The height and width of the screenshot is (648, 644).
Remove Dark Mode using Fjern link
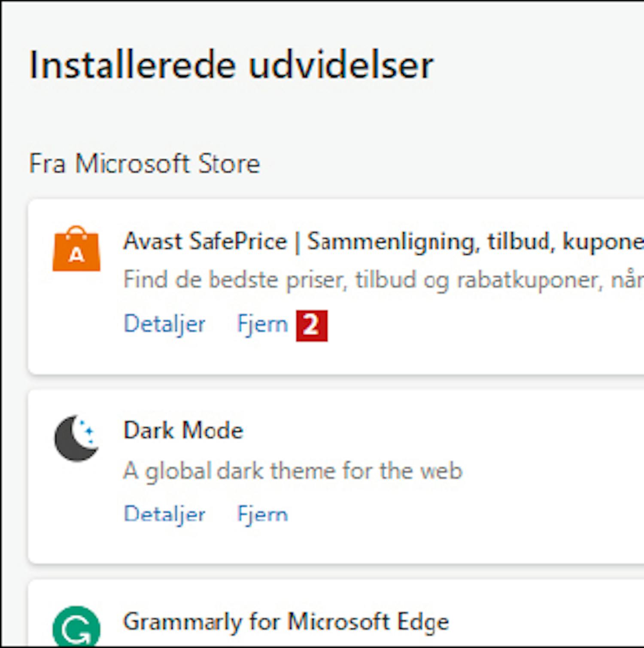coord(262,514)
